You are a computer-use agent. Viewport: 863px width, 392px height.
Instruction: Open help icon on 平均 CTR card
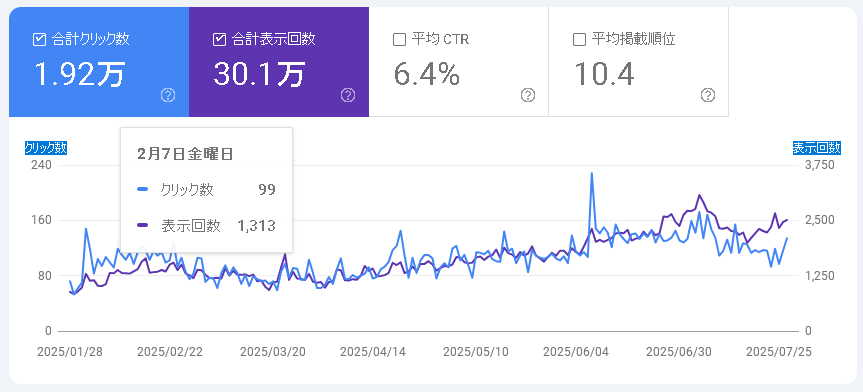(x=528, y=96)
